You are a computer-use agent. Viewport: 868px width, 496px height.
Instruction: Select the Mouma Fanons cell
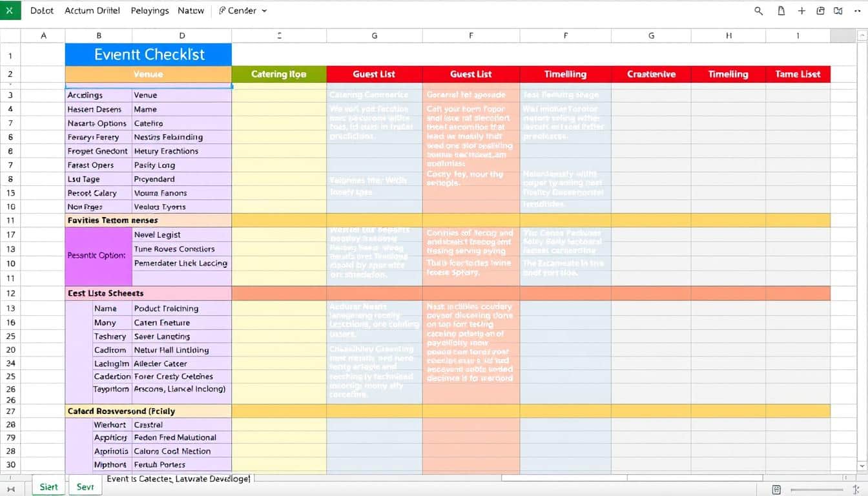point(182,193)
